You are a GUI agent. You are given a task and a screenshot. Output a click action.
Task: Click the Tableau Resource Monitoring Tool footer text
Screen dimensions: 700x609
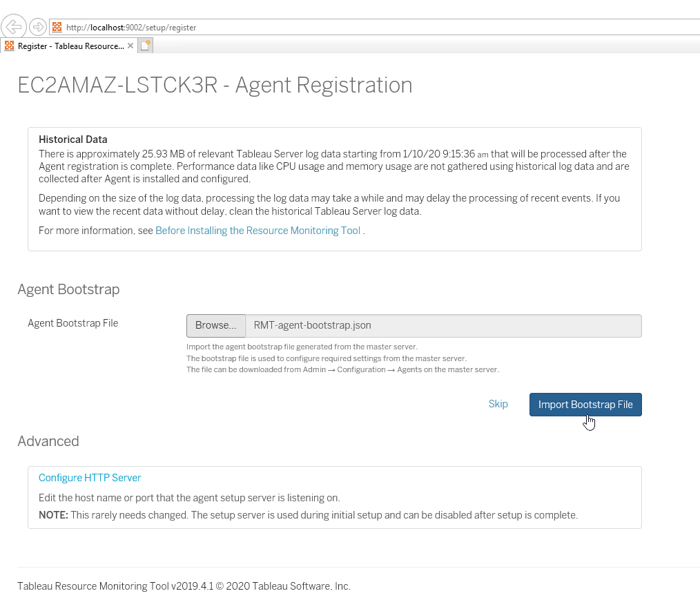tap(184, 586)
